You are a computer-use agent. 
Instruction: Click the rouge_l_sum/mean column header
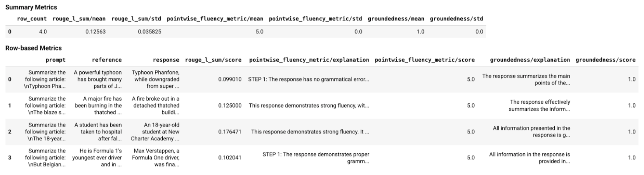click(79, 19)
